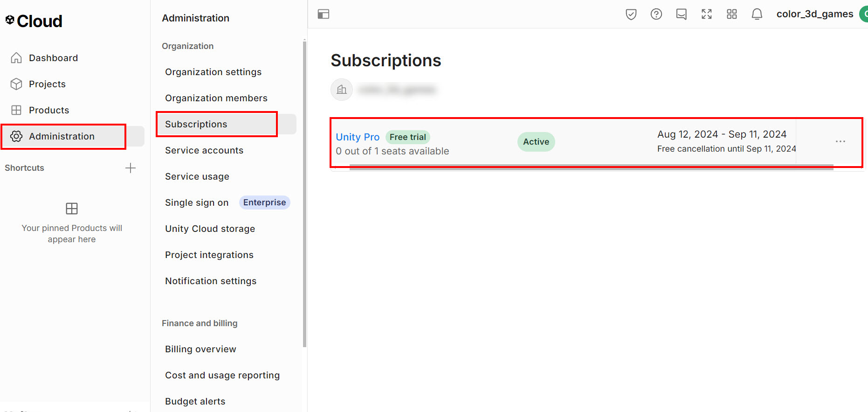Click the organization building icon
The image size is (868, 412).
point(342,90)
